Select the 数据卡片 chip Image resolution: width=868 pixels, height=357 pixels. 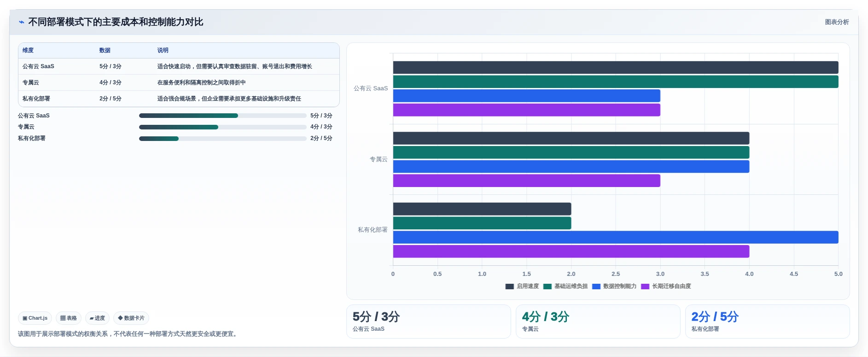131,318
